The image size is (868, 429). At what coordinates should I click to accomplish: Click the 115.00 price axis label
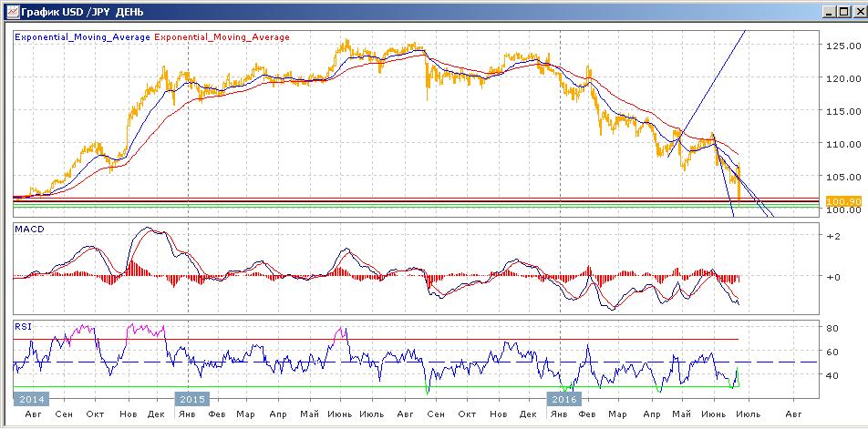[842, 111]
